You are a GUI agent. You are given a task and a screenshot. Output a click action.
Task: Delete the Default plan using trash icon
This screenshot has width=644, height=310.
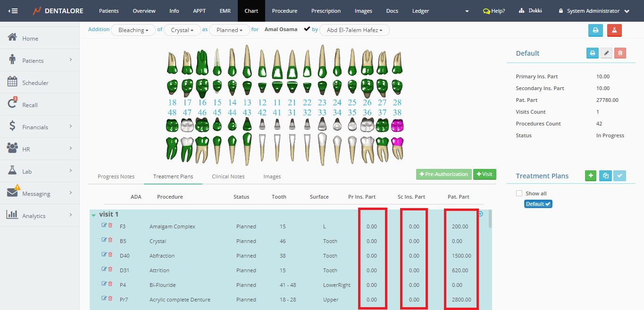(620, 53)
